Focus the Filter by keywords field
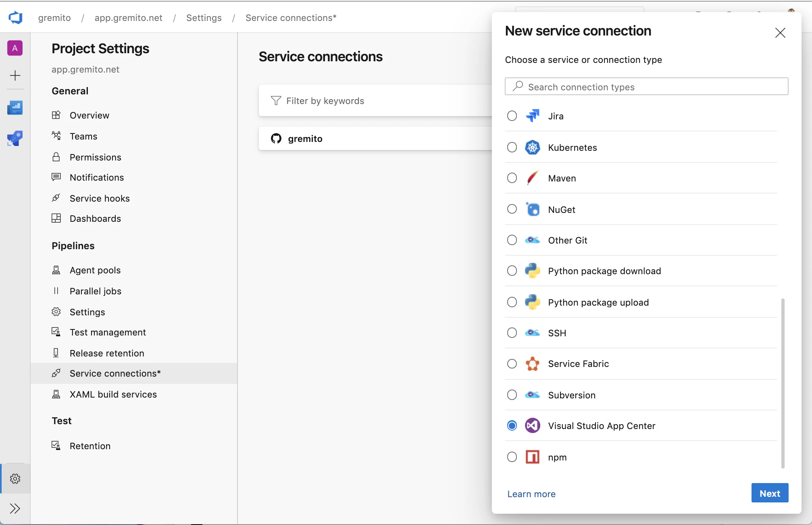 (375, 100)
